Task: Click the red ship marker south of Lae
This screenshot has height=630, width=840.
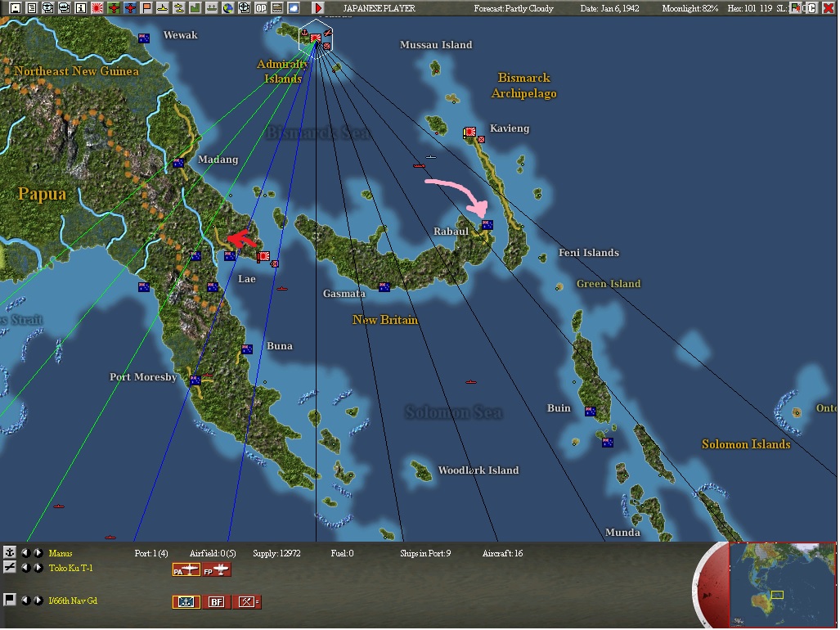Action: pyautogui.click(x=282, y=289)
